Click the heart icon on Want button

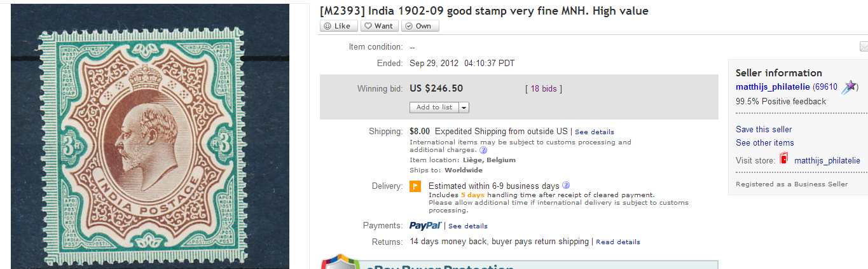click(x=368, y=26)
